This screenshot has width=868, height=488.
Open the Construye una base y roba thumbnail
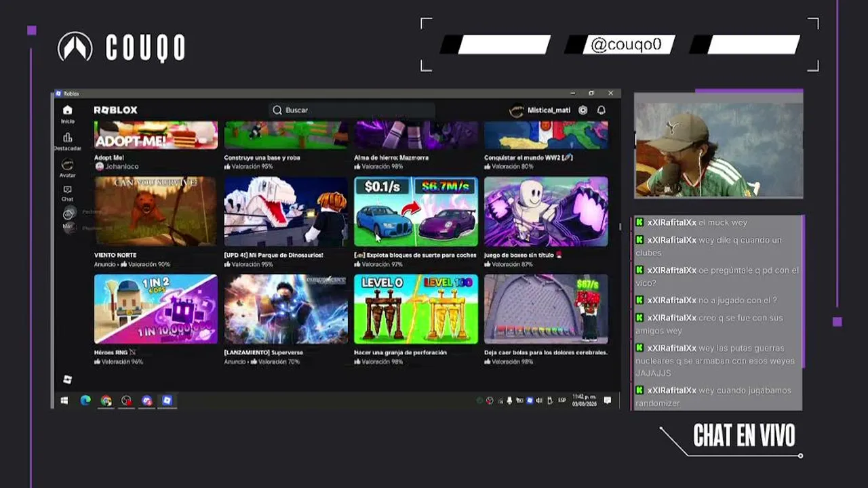[x=286, y=135]
